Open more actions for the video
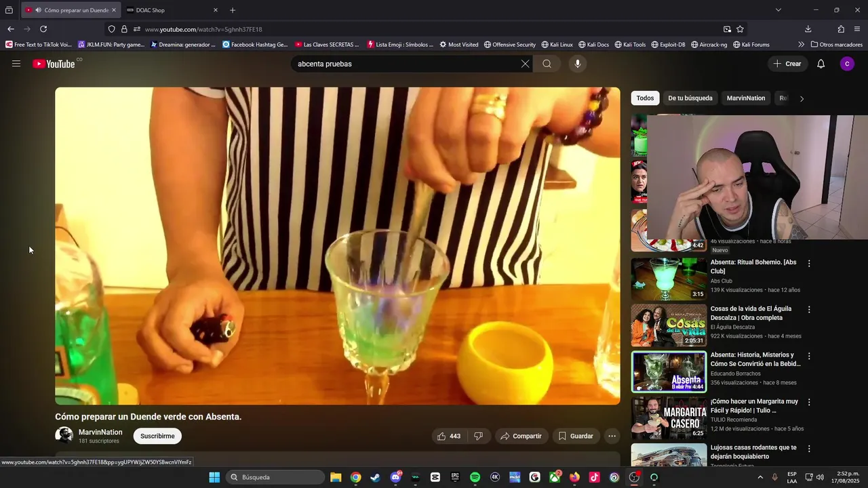The width and height of the screenshot is (868, 488). coord(612,436)
